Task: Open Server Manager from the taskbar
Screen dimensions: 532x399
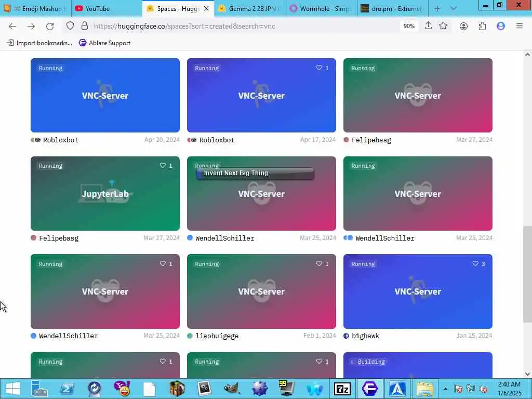Action: click(x=39, y=389)
